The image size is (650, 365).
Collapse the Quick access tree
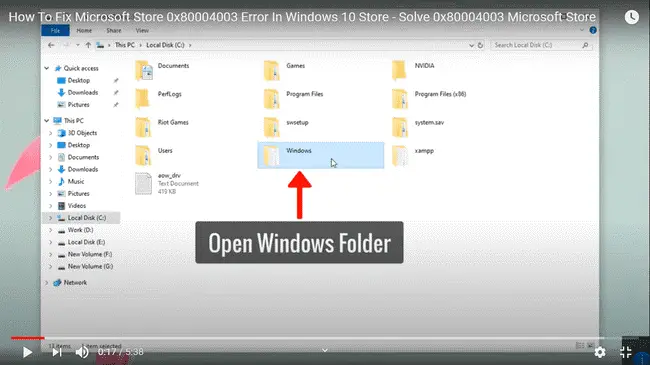(46, 68)
